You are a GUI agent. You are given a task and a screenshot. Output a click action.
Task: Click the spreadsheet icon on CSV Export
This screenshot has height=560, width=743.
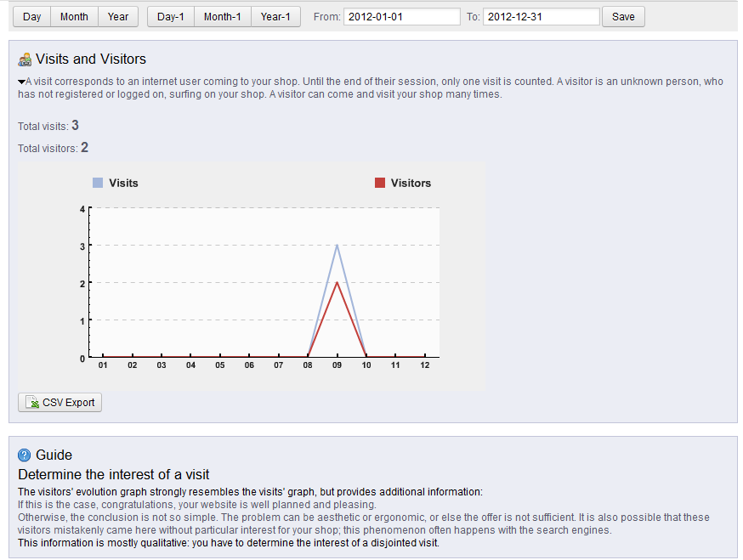click(32, 402)
